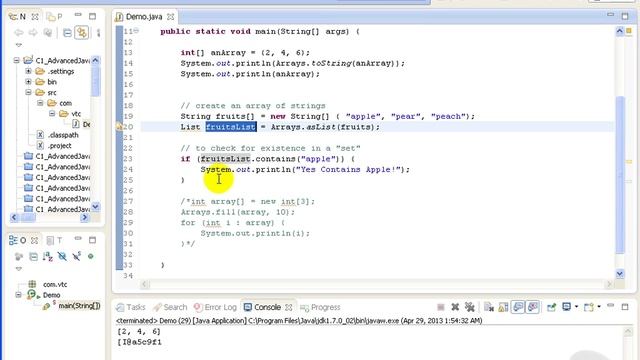Open the Progress tab
This screenshot has height=360, width=640.
pos(320,307)
